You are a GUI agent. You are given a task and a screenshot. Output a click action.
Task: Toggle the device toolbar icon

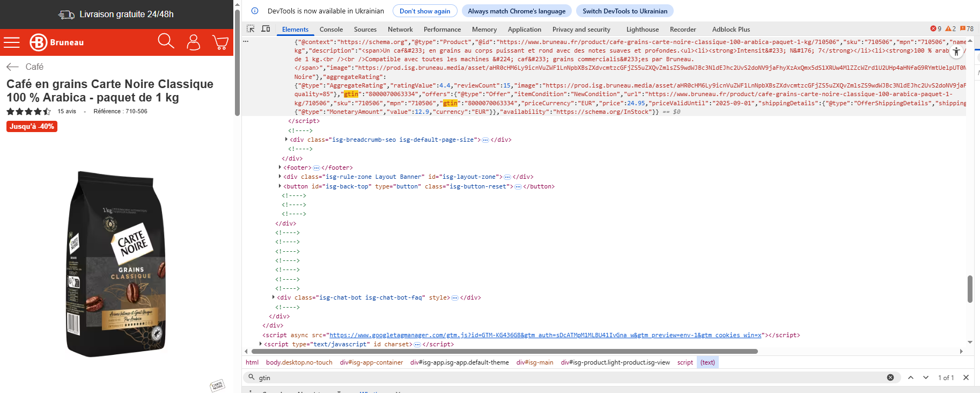tap(266, 29)
